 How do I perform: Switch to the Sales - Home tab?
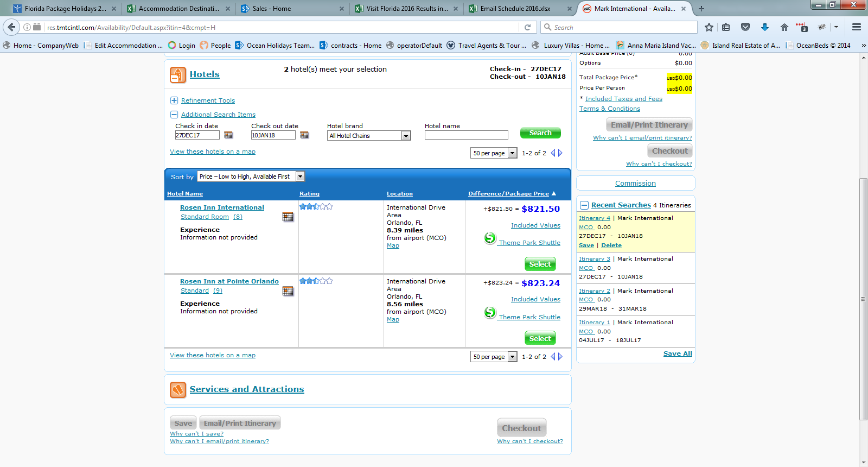tap(292, 9)
